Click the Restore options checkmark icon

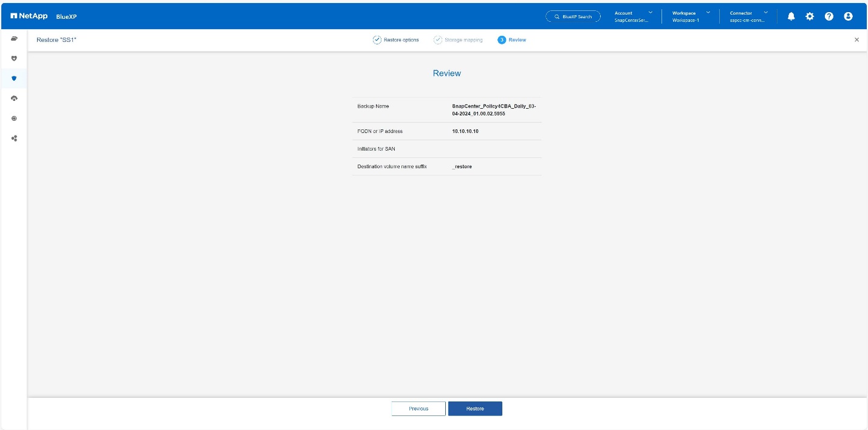click(x=377, y=39)
